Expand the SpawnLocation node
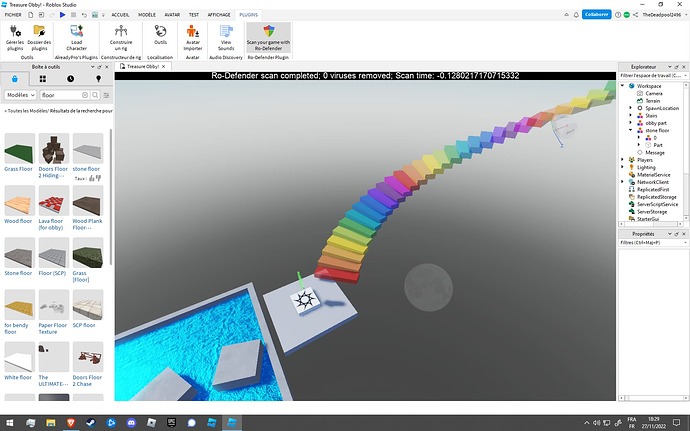 [631, 108]
